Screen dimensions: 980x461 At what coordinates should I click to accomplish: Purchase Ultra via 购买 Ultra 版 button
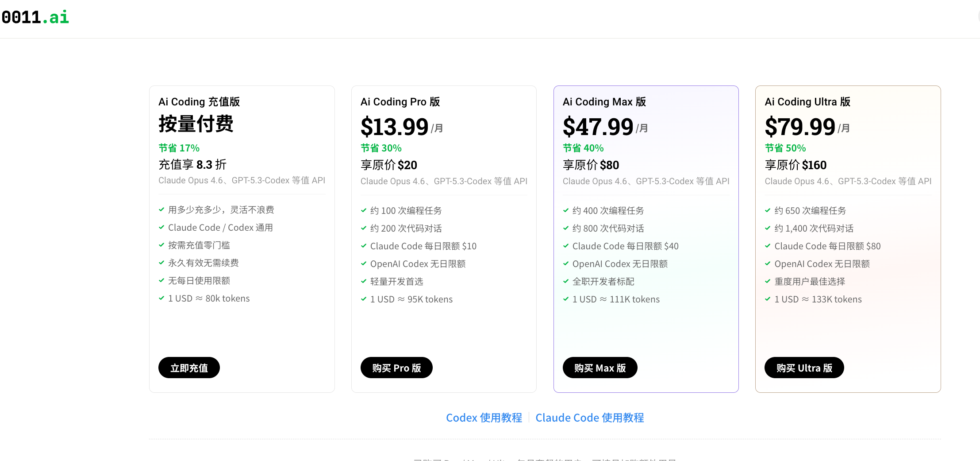(x=804, y=368)
